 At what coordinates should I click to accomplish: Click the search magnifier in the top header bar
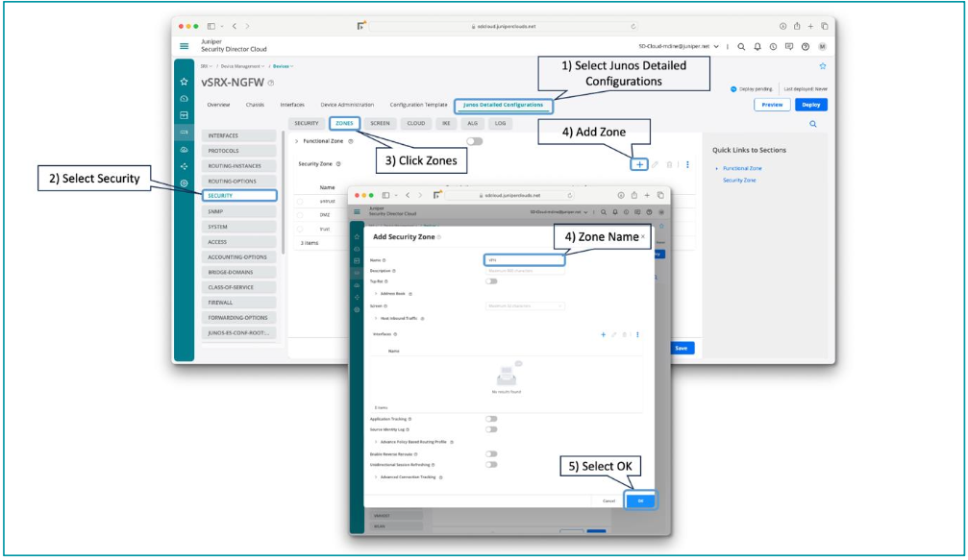tap(741, 46)
